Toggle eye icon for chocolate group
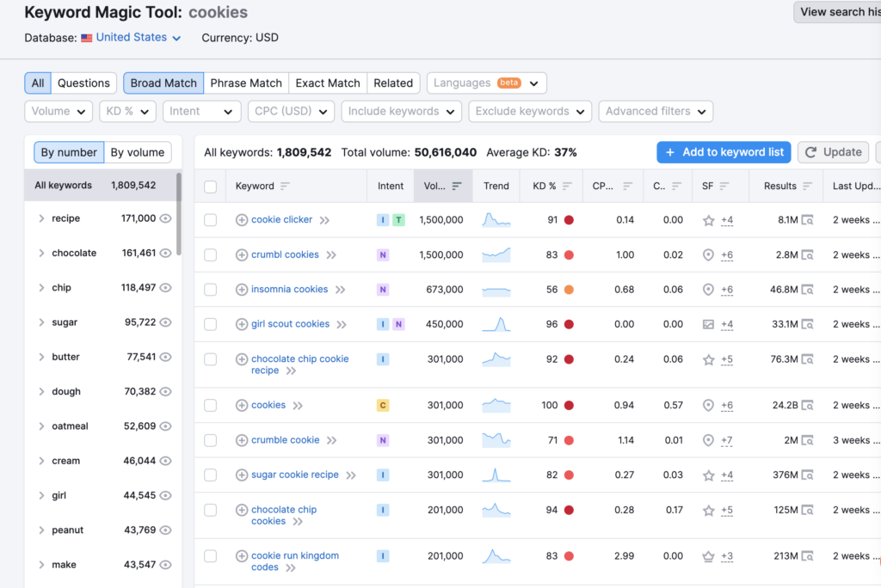 pyautogui.click(x=165, y=254)
